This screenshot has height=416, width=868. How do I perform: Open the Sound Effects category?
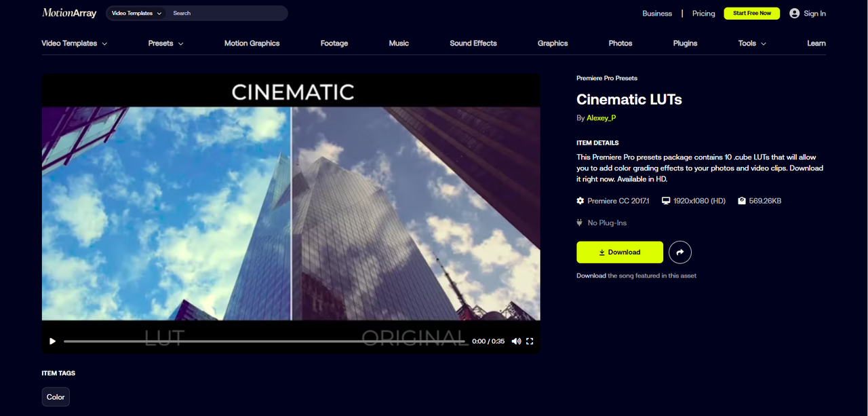click(473, 43)
